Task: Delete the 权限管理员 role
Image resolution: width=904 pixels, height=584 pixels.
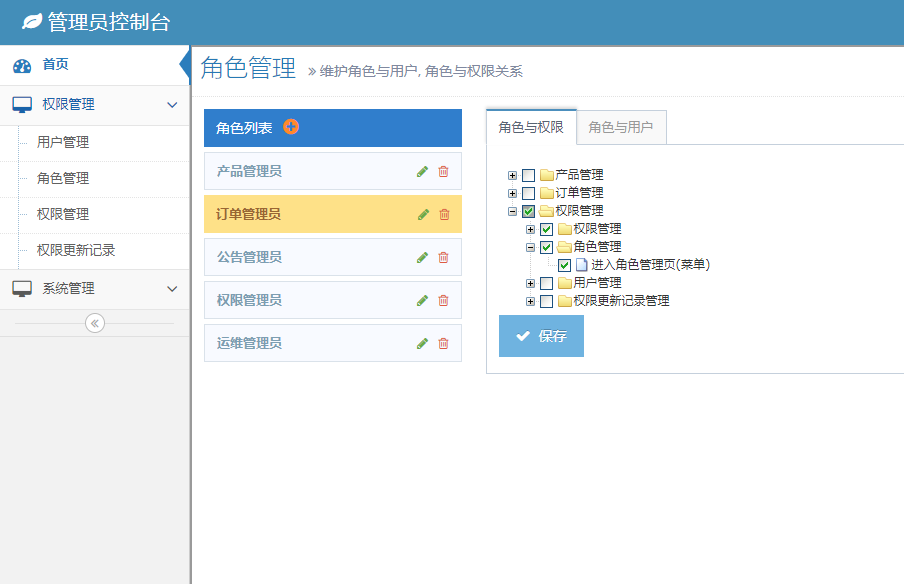Action: [443, 300]
